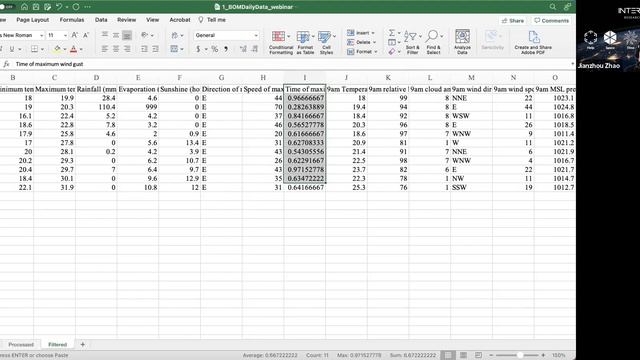Click the formula bar fx icon
The image size is (640, 360).
[x=6, y=64]
